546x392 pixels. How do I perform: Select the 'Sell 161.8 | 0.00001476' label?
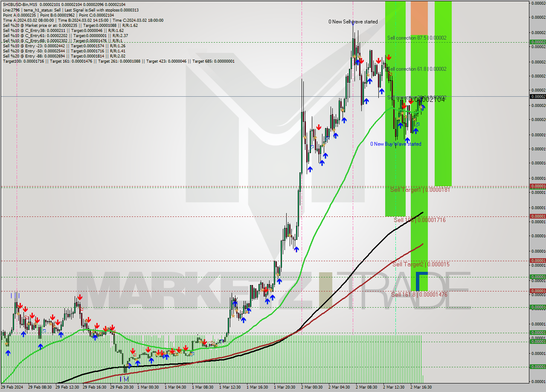(x=419, y=294)
